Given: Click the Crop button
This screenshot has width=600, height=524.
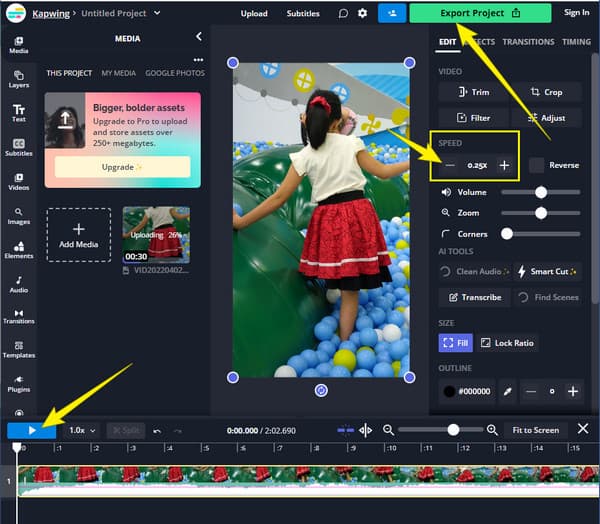Looking at the screenshot, I should coord(546,92).
